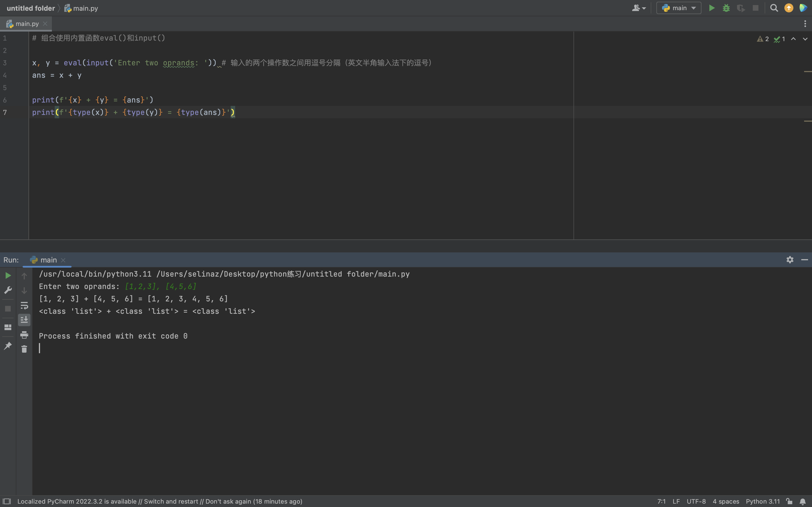Viewport: 812px width, 507px height.
Task: Click the IDE update arrow icon
Action: [789, 8]
